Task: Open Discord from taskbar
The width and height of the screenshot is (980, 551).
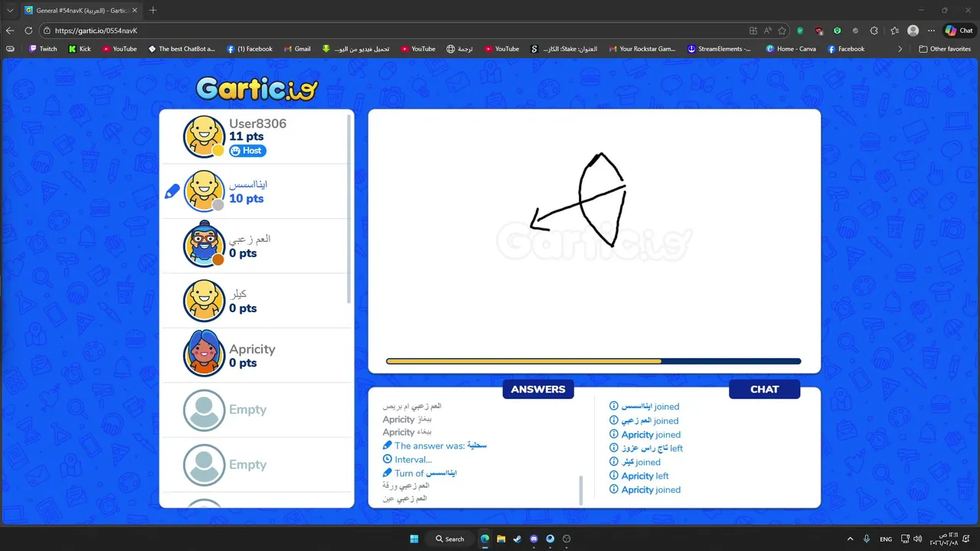Action: [x=534, y=539]
